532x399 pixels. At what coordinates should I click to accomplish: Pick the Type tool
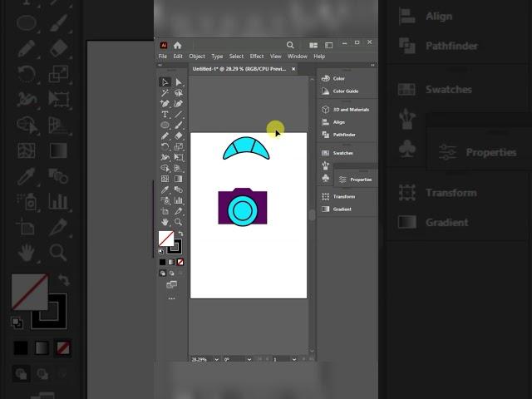165,115
